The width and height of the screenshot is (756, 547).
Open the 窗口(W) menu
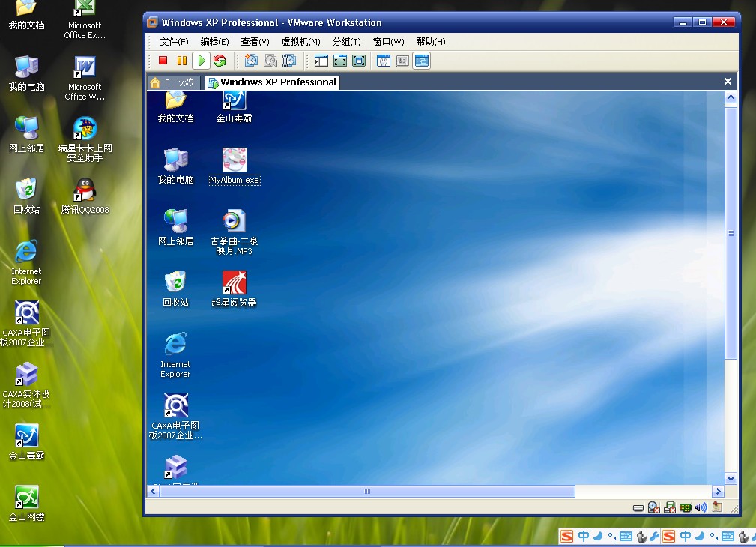[388, 42]
